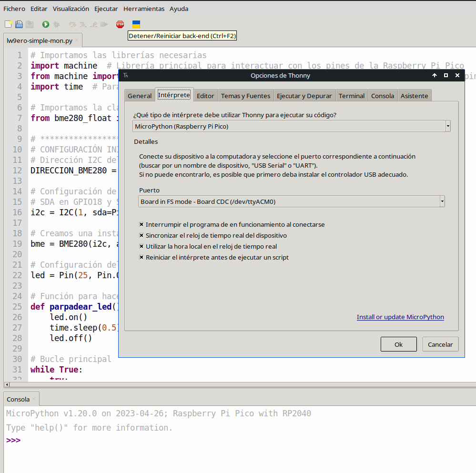Click the 'Puerto' label above the port list
This screenshot has width=476, height=473.
point(149,190)
